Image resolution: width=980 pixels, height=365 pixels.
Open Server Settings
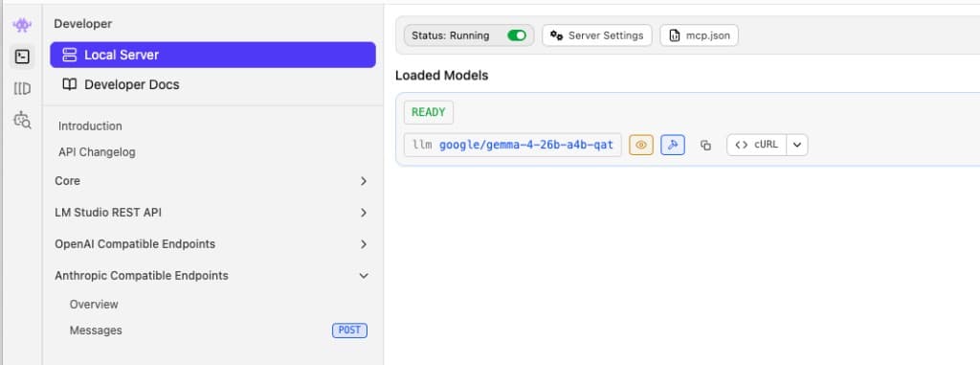[x=597, y=35]
